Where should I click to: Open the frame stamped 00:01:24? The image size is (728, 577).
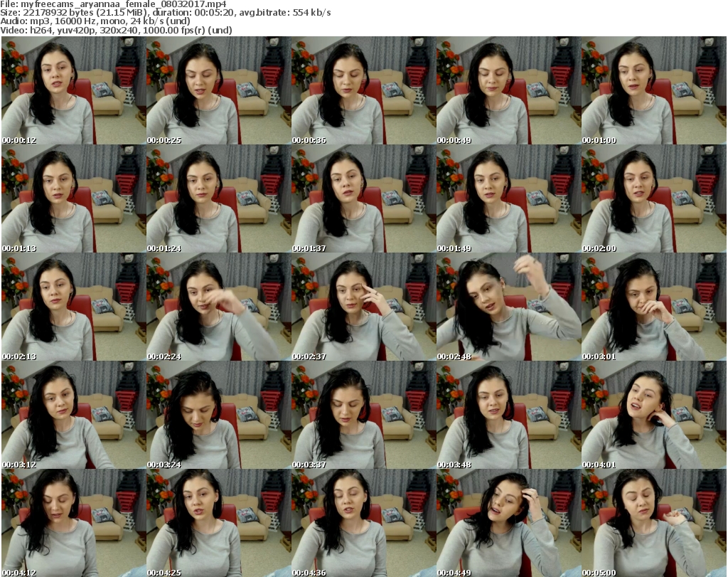click(x=218, y=198)
